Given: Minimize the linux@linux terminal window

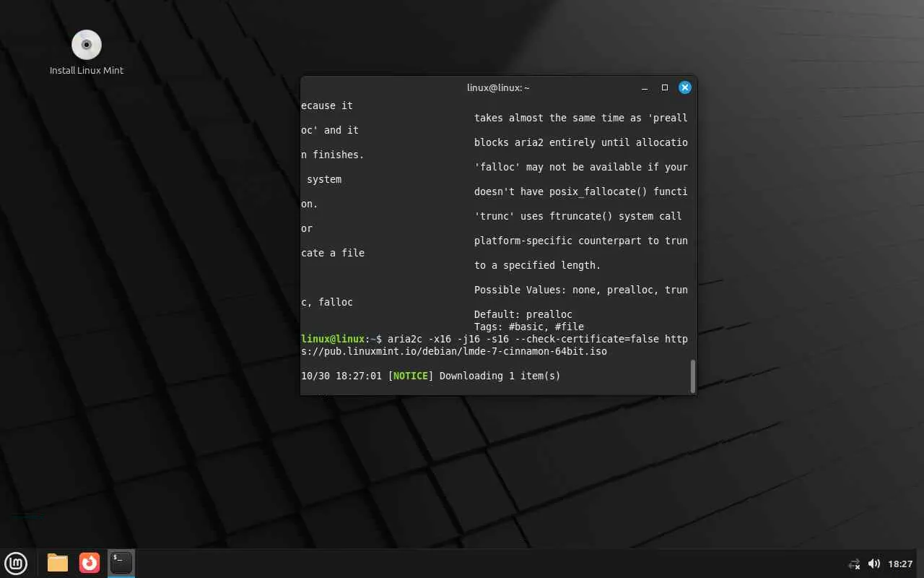Looking at the screenshot, I should (x=645, y=87).
